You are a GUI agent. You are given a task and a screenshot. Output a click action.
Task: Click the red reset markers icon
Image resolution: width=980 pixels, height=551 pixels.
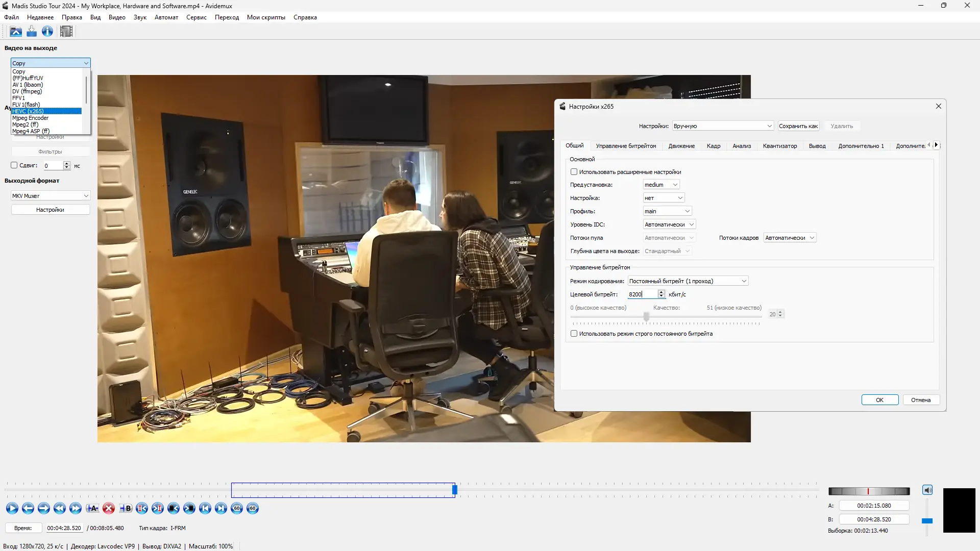109,508
